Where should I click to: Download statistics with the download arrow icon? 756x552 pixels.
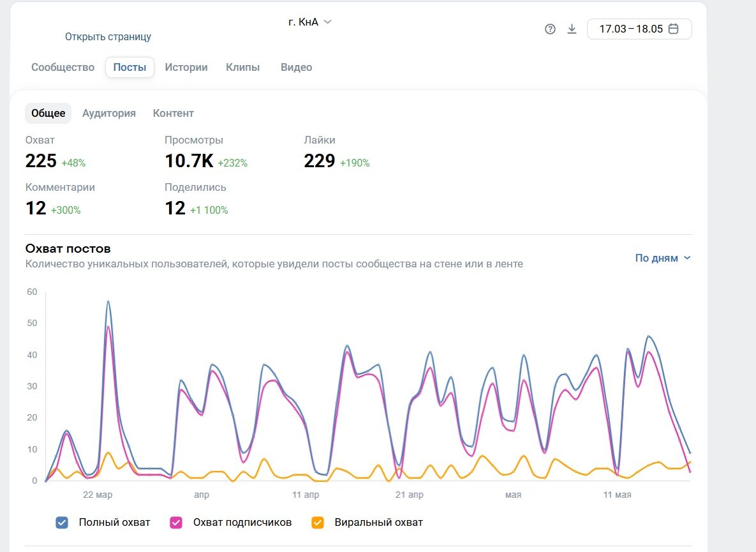point(572,29)
